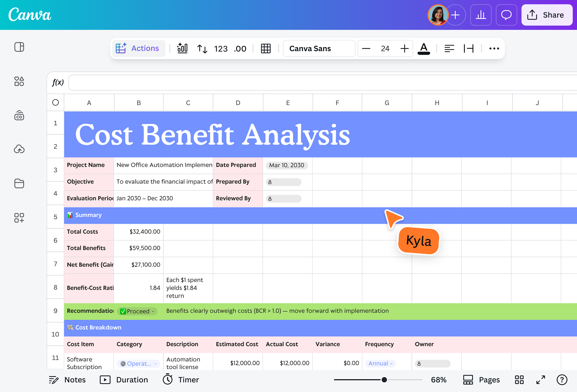This screenshot has height=392, width=577.
Task: Click the Duration button
Action: (124, 380)
